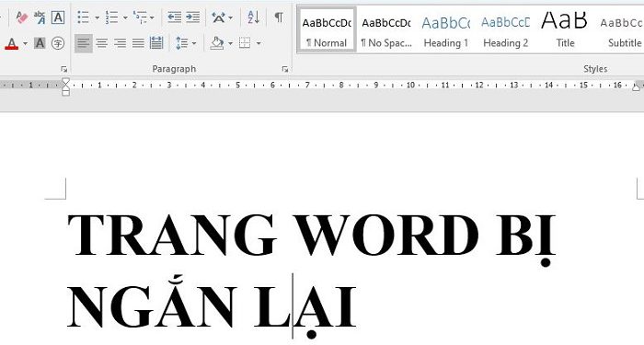
Task: Click the word WORD in the document
Action: tap(387, 236)
